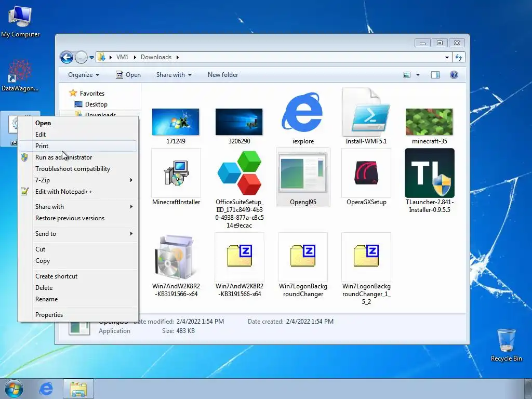The image size is (532, 399).
Task: Select the iexplore application icon
Action: pos(303,113)
